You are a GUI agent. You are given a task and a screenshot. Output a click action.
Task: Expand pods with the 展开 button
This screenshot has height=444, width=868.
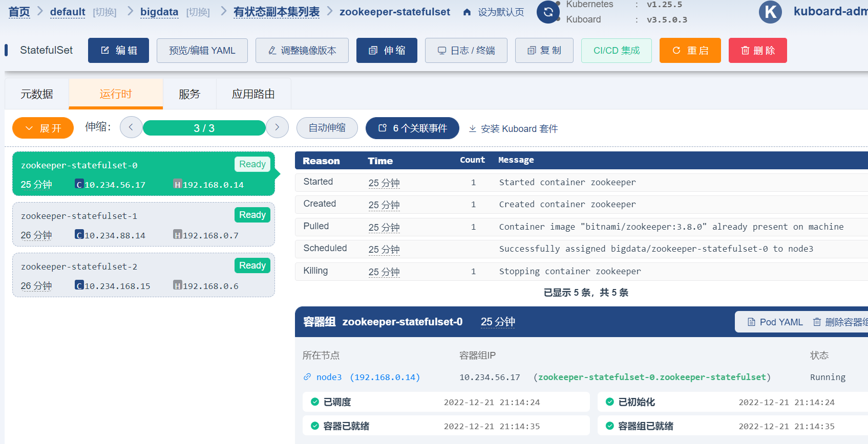[43, 128]
